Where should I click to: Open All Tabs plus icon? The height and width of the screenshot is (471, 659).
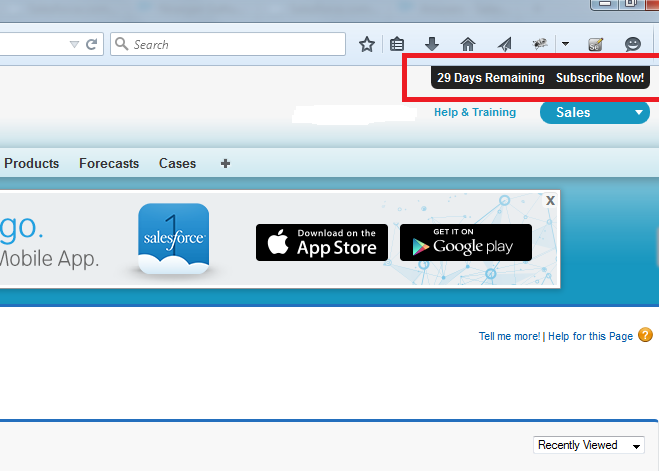coord(225,163)
